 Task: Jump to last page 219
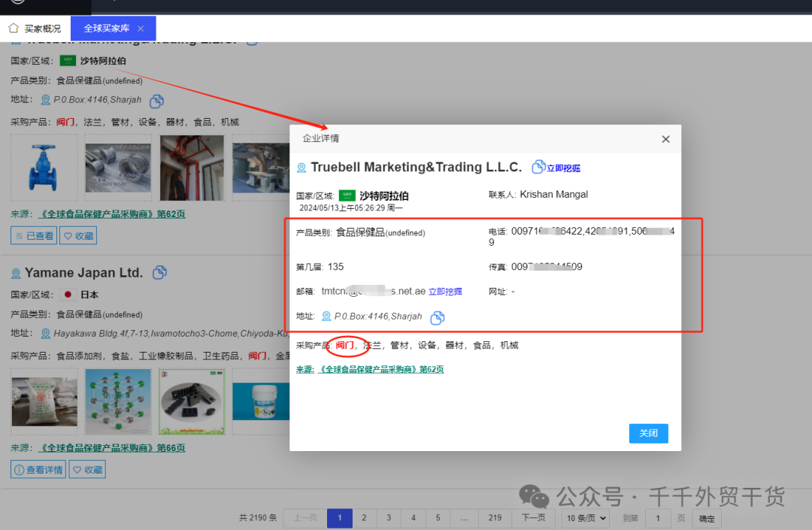[x=495, y=518]
